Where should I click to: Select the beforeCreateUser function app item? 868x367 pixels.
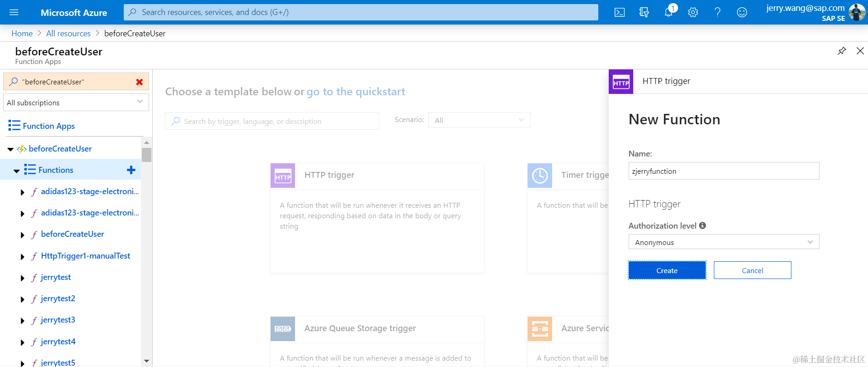(x=60, y=149)
